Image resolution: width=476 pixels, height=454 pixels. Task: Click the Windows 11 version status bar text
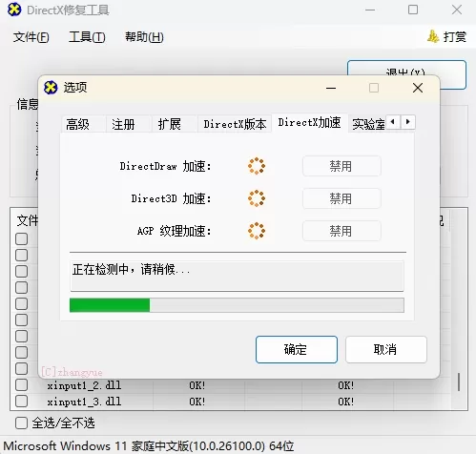(149, 445)
